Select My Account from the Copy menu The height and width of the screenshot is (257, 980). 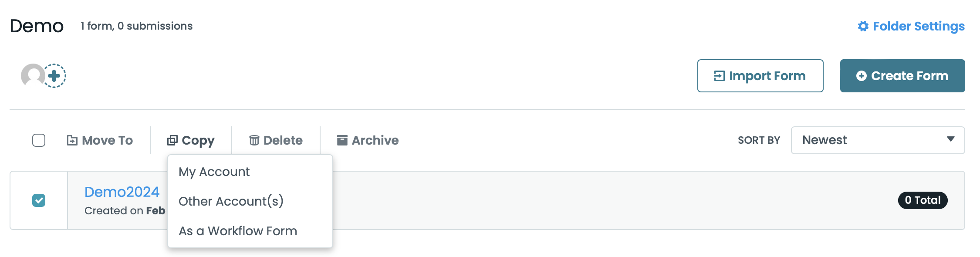click(214, 172)
